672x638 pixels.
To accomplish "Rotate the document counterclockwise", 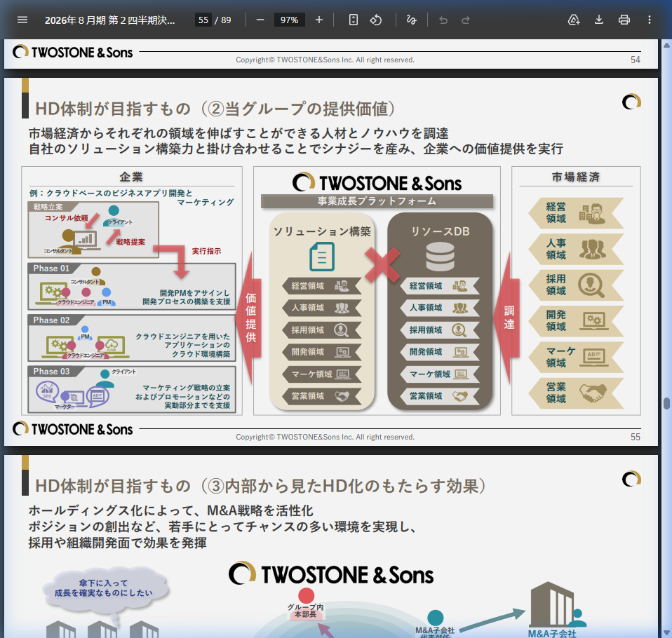I will tap(376, 20).
